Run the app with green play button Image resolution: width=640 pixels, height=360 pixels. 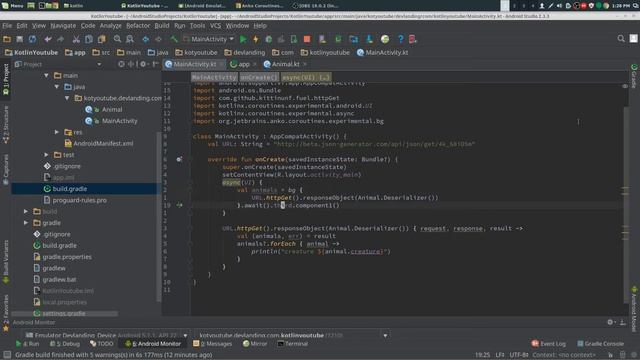click(x=243, y=39)
